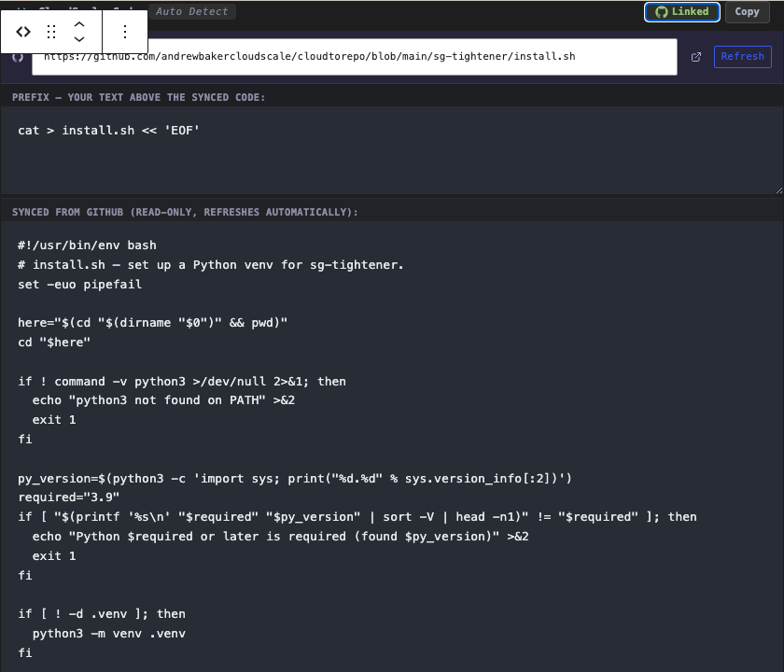Viewport: 784px width, 672px height.
Task: Click the line 'required="3.9"'
Action: 68,497
